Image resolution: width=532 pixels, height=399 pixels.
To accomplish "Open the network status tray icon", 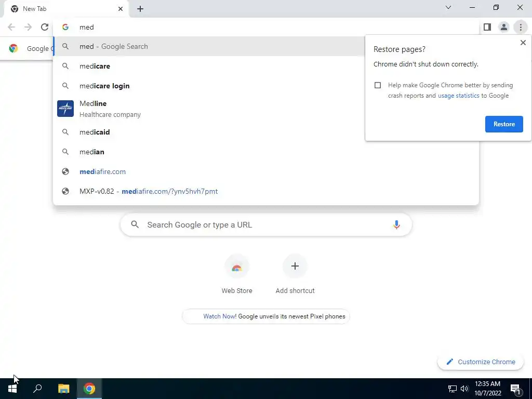I will click(453, 389).
